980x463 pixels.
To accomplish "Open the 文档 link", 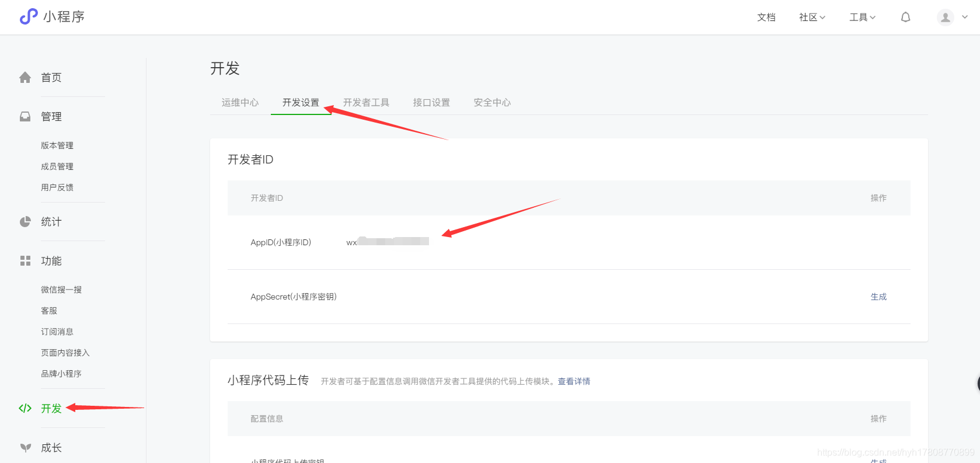I will pos(766,17).
